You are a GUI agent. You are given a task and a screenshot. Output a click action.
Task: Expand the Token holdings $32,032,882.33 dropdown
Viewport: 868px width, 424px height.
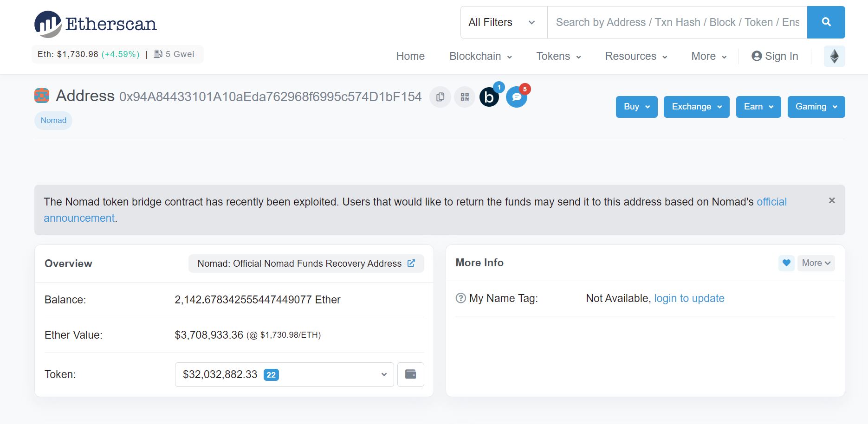pos(284,374)
